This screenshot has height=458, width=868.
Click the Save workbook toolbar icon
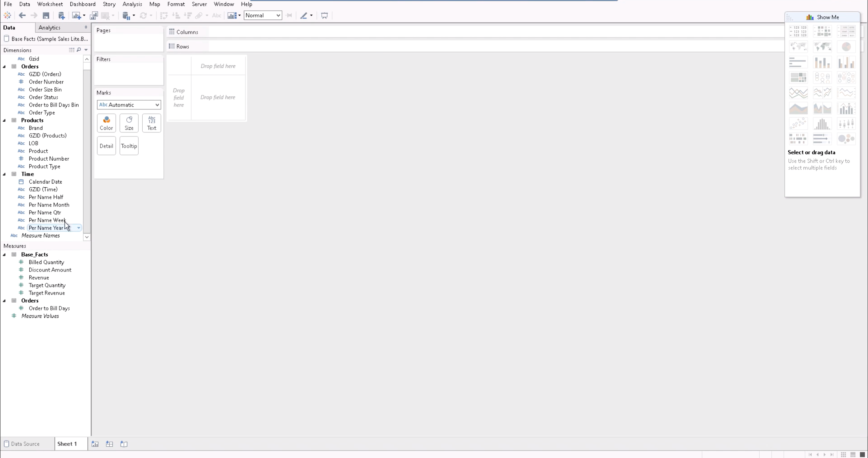[46, 16]
